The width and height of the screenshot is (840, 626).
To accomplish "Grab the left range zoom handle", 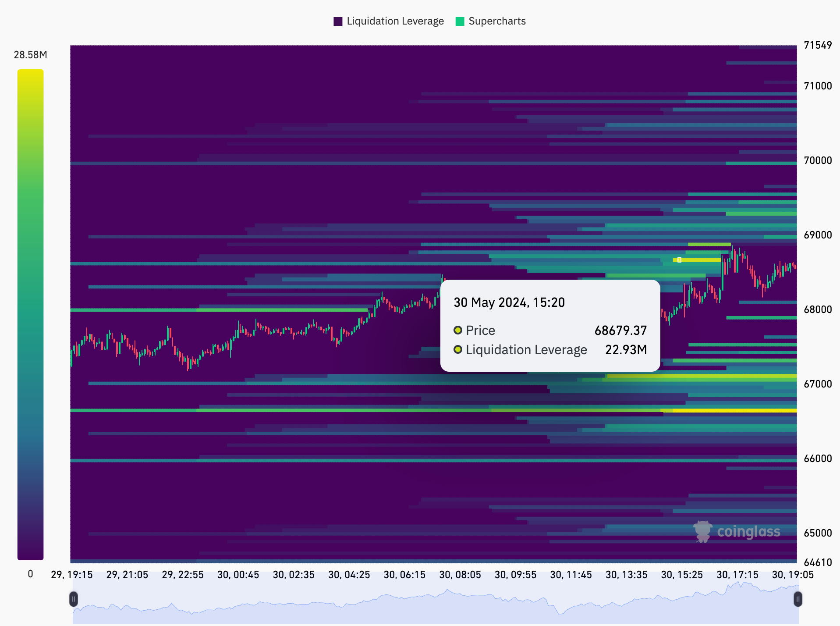I will click(x=74, y=599).
